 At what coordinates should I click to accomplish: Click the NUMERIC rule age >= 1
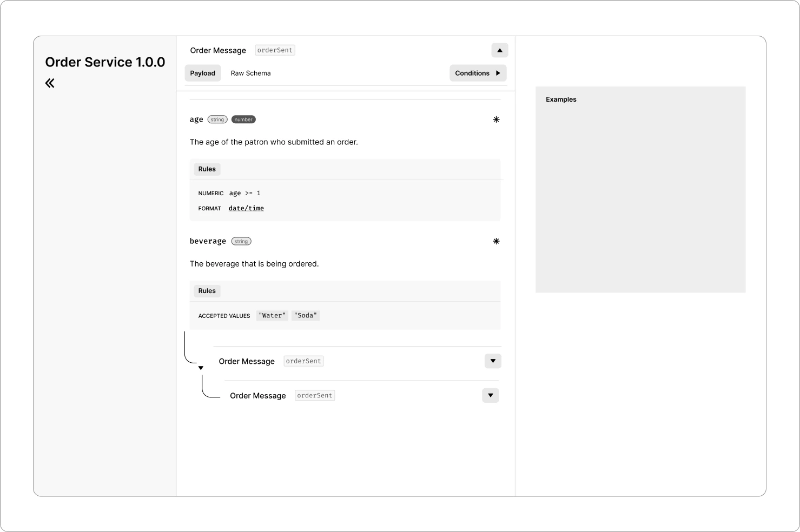point(229,193)
